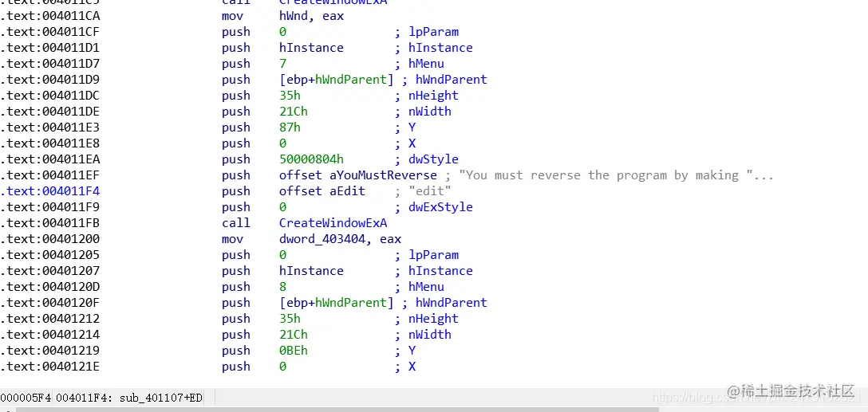Select 'dword_403404, eax' operand

click(341, 239)
